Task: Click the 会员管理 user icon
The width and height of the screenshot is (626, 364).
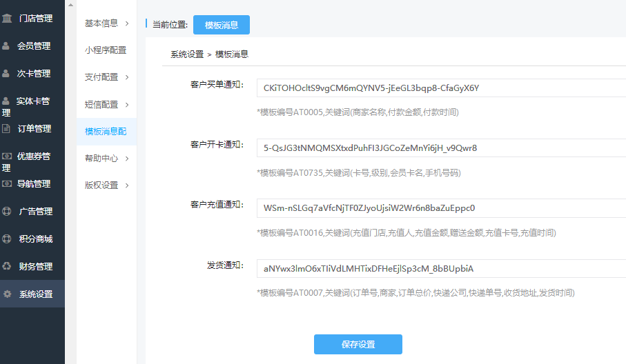Action: (x=6, y=46)
